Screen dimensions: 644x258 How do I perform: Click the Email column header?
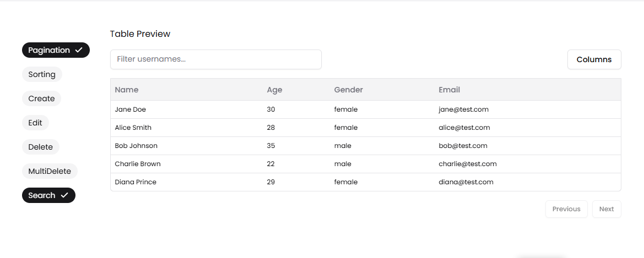(449, 90)
